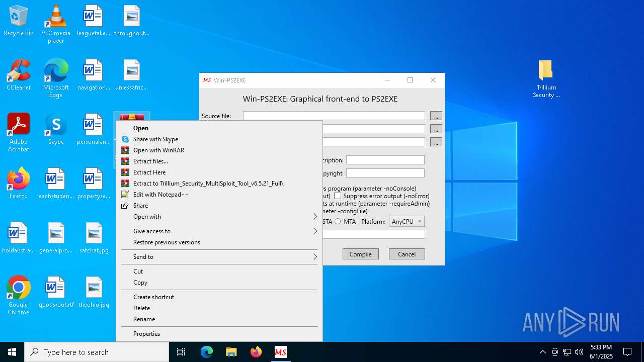Choose Cut in context menu

point(219,271)
